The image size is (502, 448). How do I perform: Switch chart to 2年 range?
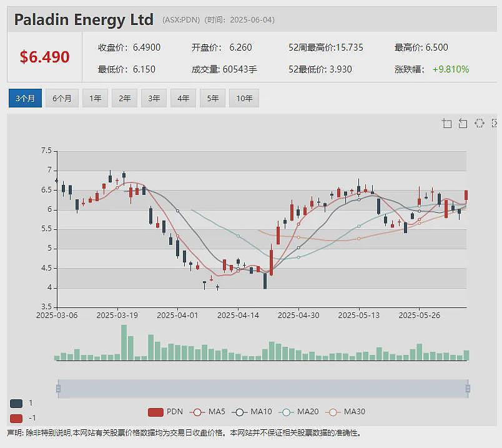tap(124, 98)
